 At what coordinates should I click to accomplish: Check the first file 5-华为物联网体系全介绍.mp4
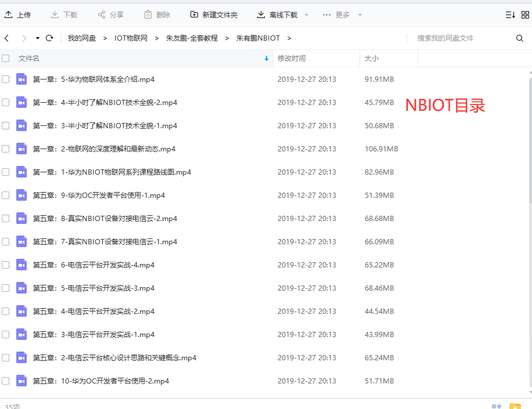tap(6, 79)
